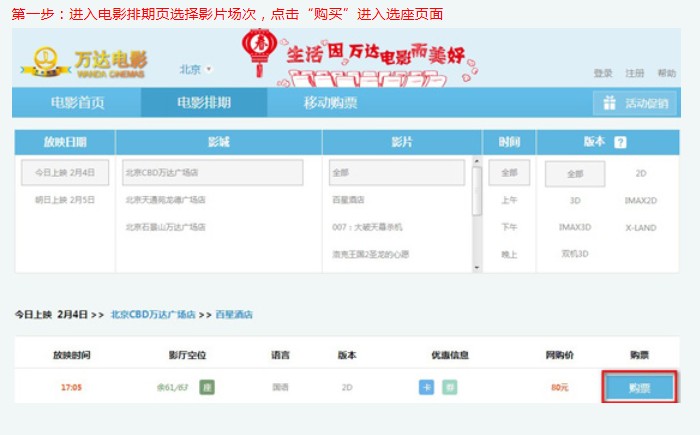Click the 影片 column header

coord(402,142)
